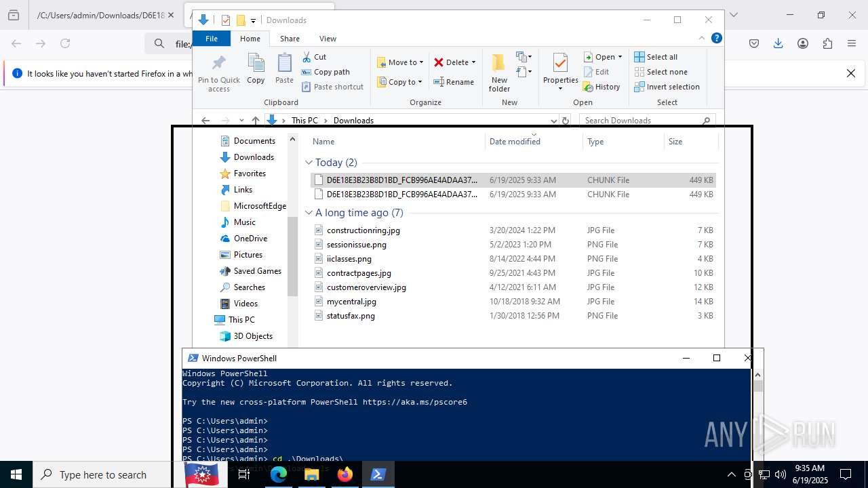Click the red Delete icon
868x488 pixels.
click(439, 62)
